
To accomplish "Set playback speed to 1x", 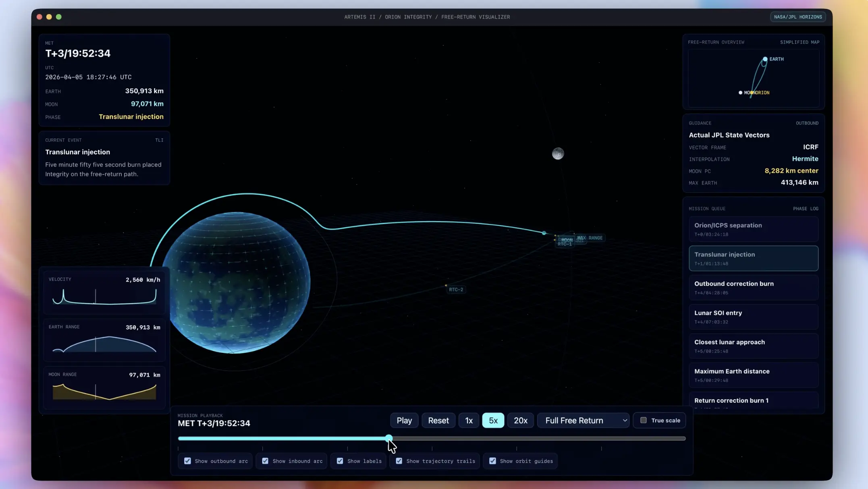I will click(469, 420).
